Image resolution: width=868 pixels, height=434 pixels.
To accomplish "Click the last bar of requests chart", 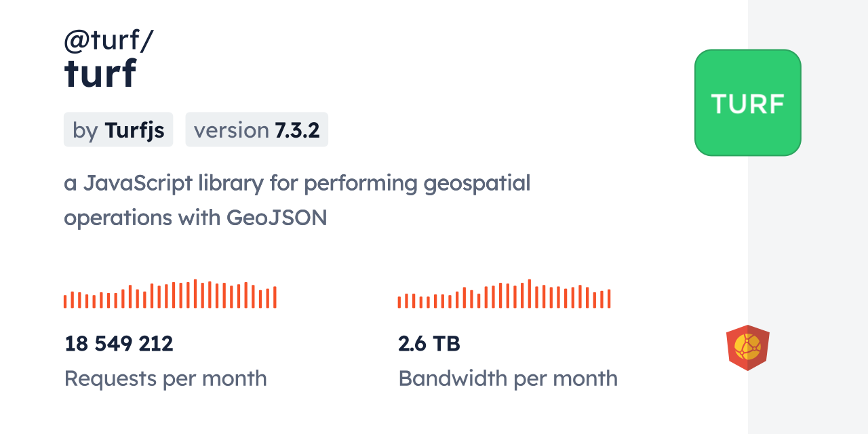I will [x=275, y=297].
